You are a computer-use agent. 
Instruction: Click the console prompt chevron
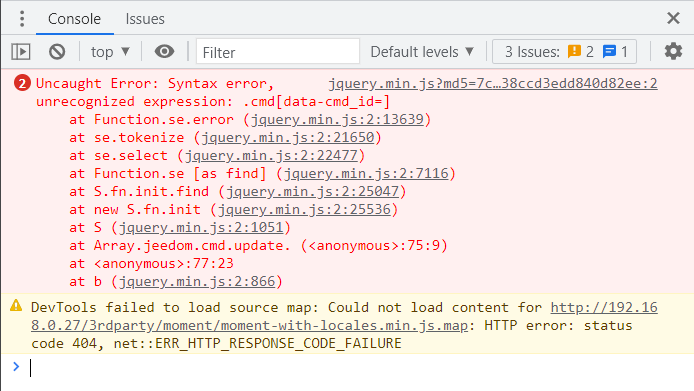coord(16,367)
